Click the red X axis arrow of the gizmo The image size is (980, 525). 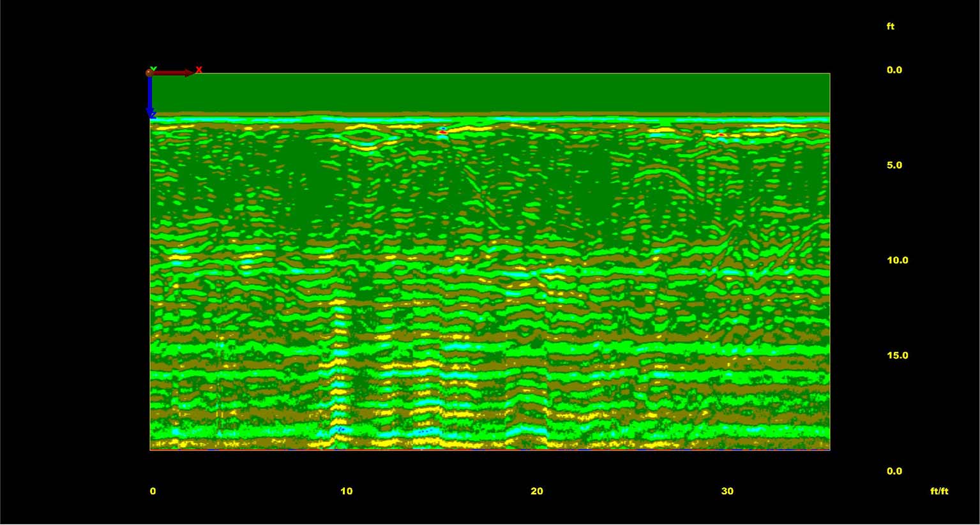(173, 73)
